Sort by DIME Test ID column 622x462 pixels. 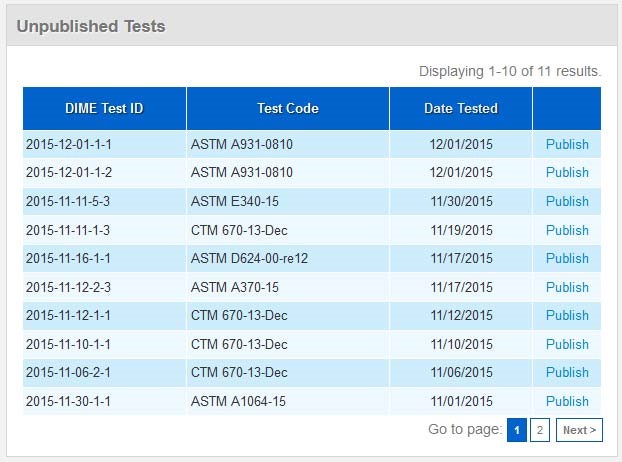click(x=104, y=108)
